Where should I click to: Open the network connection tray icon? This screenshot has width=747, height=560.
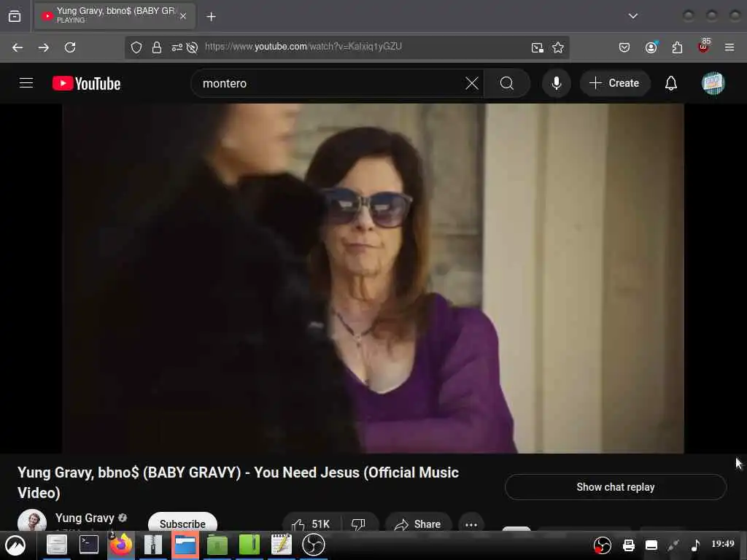pos(673,545)
